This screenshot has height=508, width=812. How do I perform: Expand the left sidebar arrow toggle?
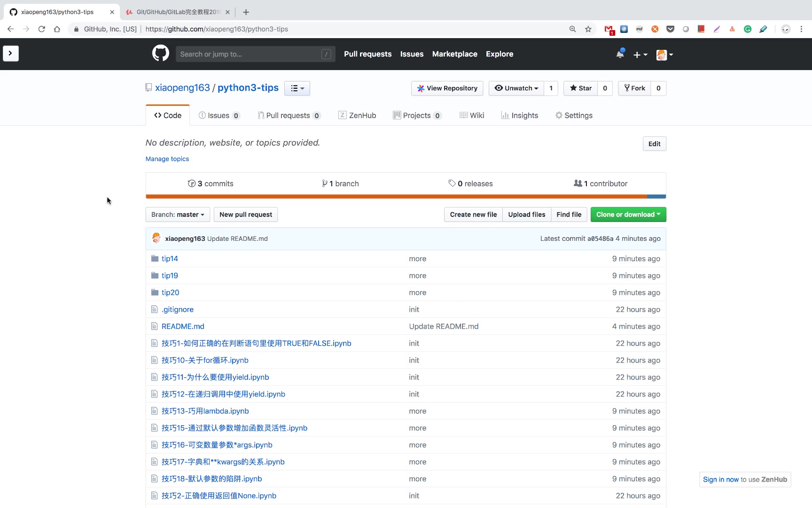tap(10, 54)
